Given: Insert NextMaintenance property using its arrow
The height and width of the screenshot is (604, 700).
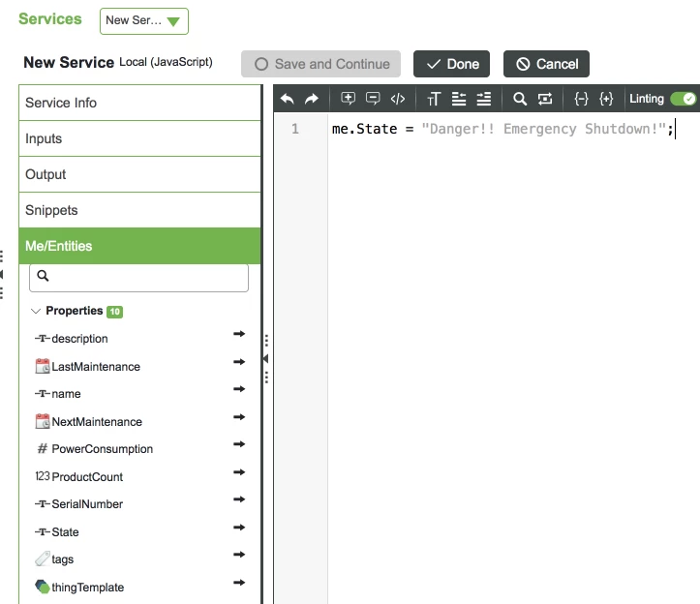Looking at the screenshot, I should click(x=239, y=417).
